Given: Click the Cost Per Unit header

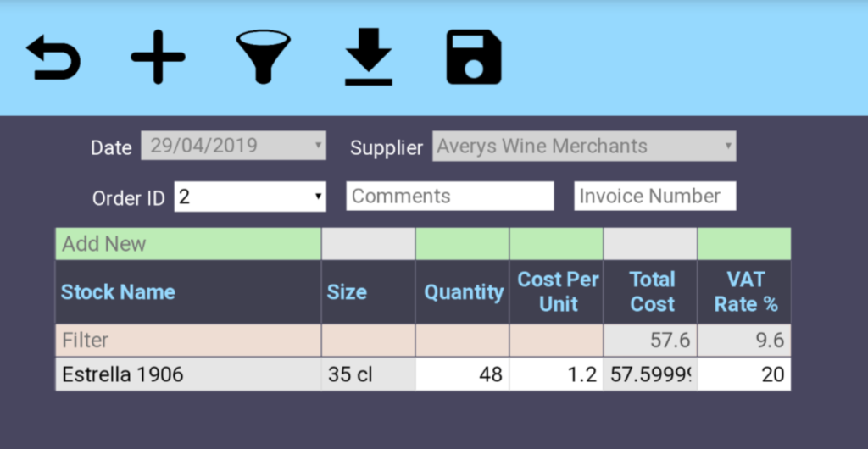Looking at the screenshot, I should coord(557,292).
